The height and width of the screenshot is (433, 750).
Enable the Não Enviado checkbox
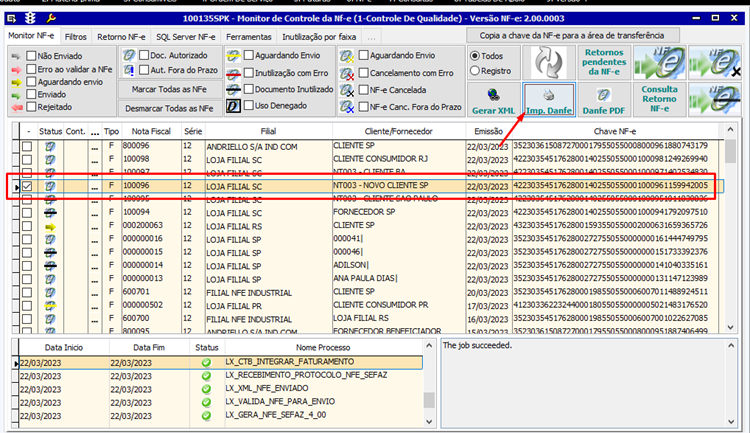pos(31,54)
